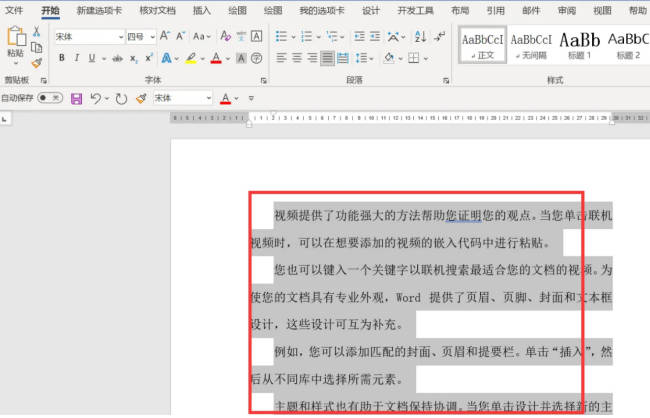This screenshot has width=650, height=418.
Task: Decrease font size with smaller A
Action: [x=180, y=36]
